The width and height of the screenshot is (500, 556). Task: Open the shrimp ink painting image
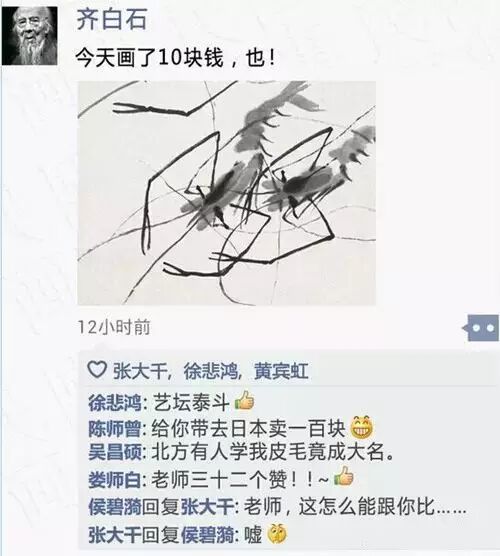point(227,193)
